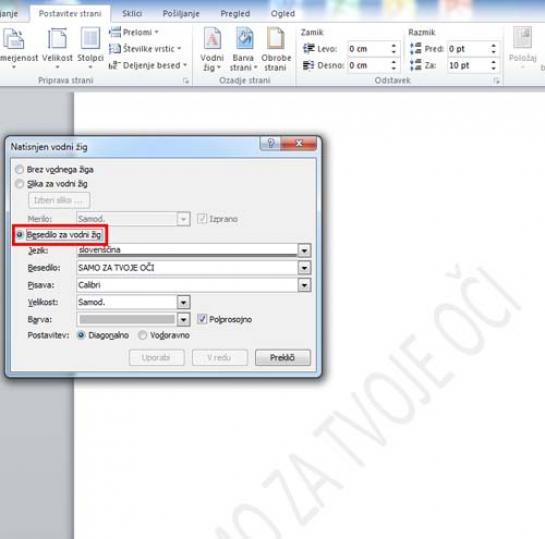Open the Barva color swatch dropdown

(184, 319)
